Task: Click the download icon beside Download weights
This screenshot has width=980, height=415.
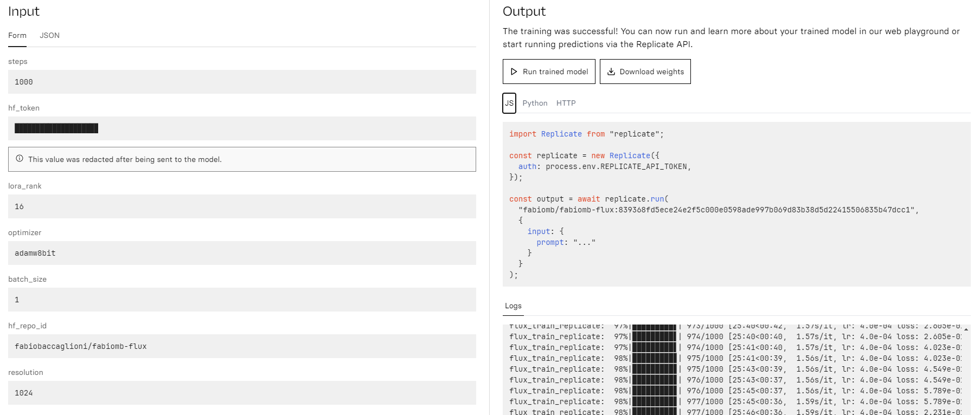Action: 611,72
